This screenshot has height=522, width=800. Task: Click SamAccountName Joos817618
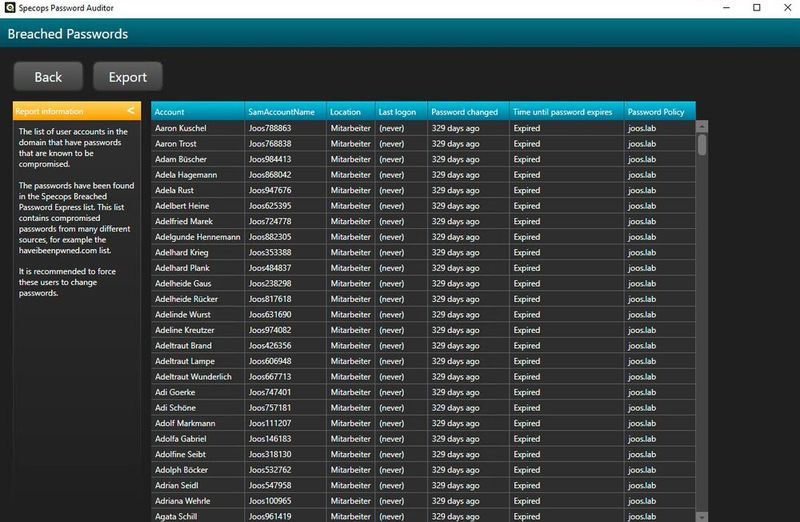coord(270,299)
